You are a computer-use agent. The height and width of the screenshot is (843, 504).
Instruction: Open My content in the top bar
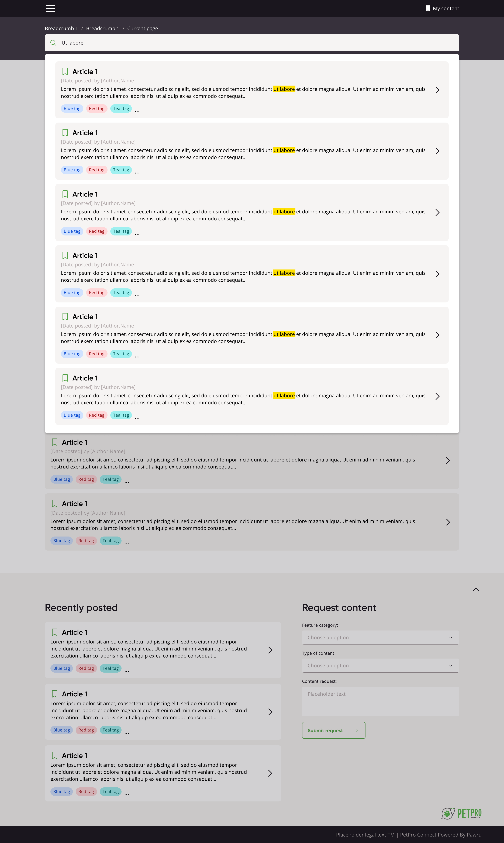coord(446,8)
